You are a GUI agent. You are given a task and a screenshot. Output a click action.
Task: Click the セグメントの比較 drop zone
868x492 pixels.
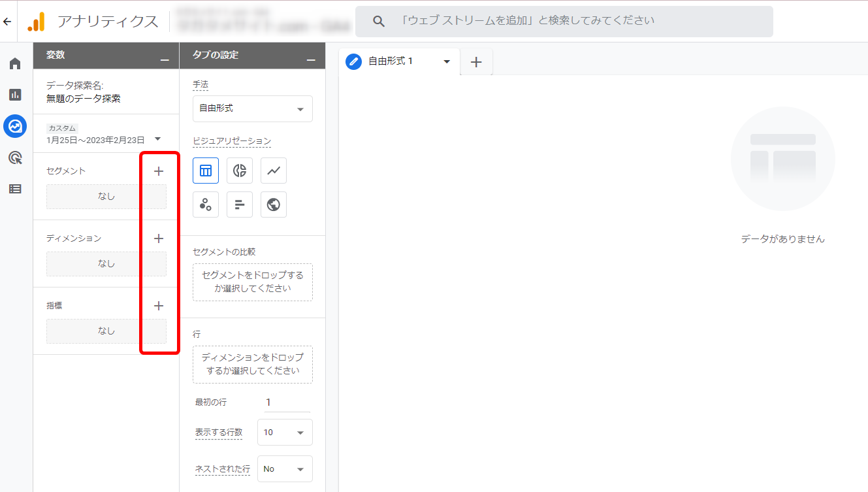(252, 282)
